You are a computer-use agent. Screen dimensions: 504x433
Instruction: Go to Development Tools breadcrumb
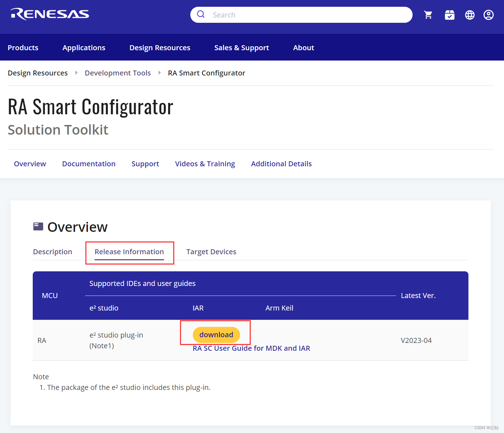pos(118,73)
